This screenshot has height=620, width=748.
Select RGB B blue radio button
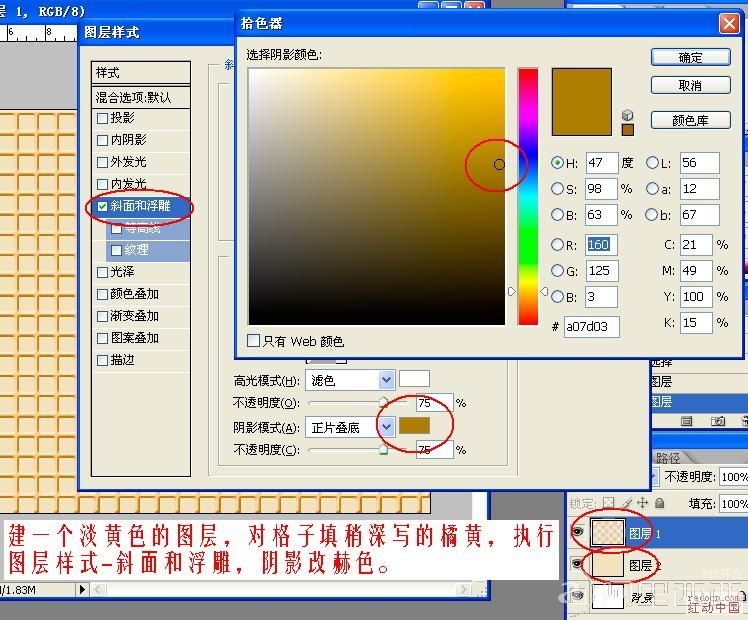[557, 297]
